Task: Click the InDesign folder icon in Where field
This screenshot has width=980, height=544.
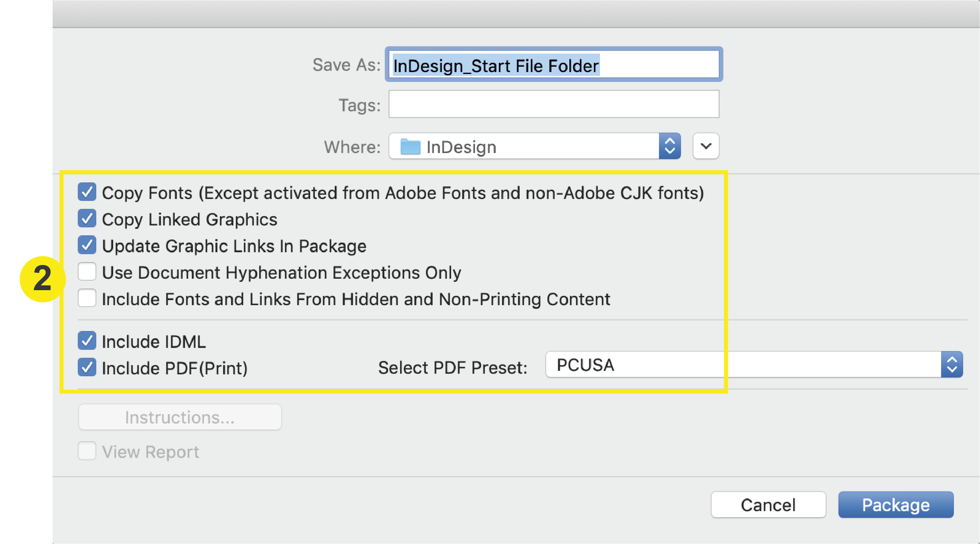Action: point(410,146)
